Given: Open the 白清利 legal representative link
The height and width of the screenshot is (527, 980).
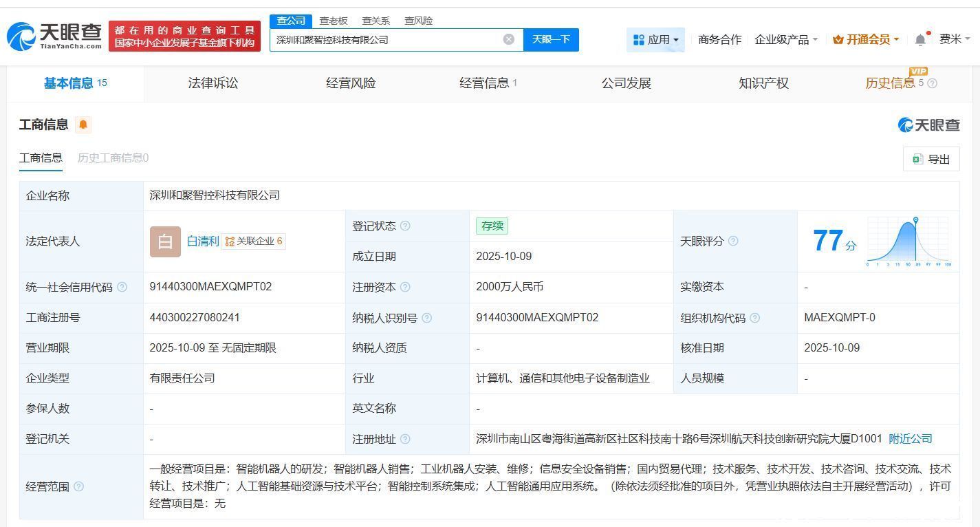Looking at the screenshot, I should coord(203,241).
